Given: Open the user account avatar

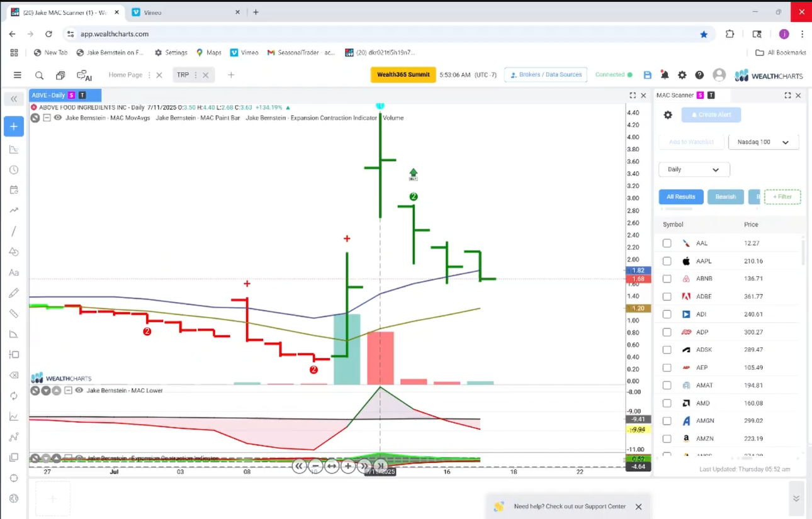Looking at the screenshot, I should pos(719,75).
